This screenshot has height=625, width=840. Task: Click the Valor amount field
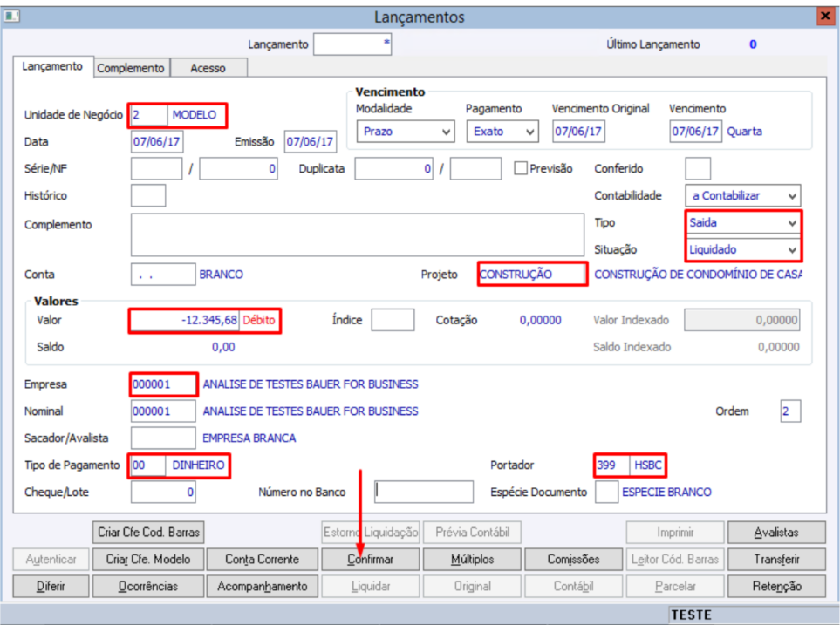click(185, 320)
